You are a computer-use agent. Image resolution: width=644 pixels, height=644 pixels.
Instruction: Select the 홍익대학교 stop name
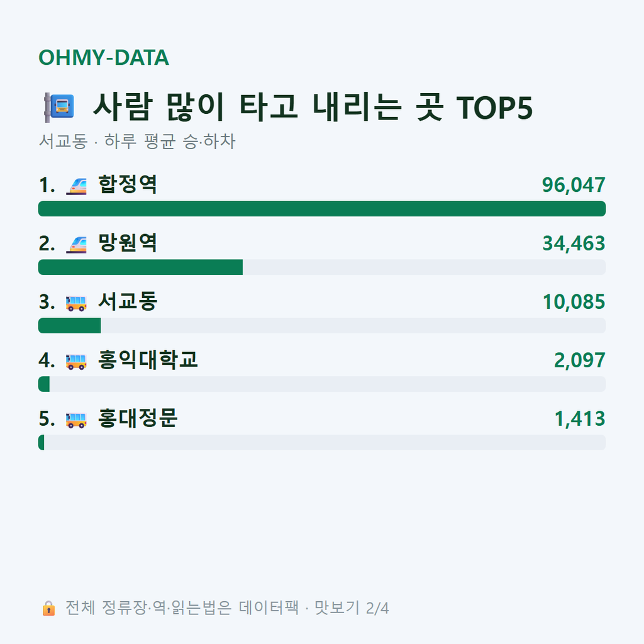click(148, 360)
